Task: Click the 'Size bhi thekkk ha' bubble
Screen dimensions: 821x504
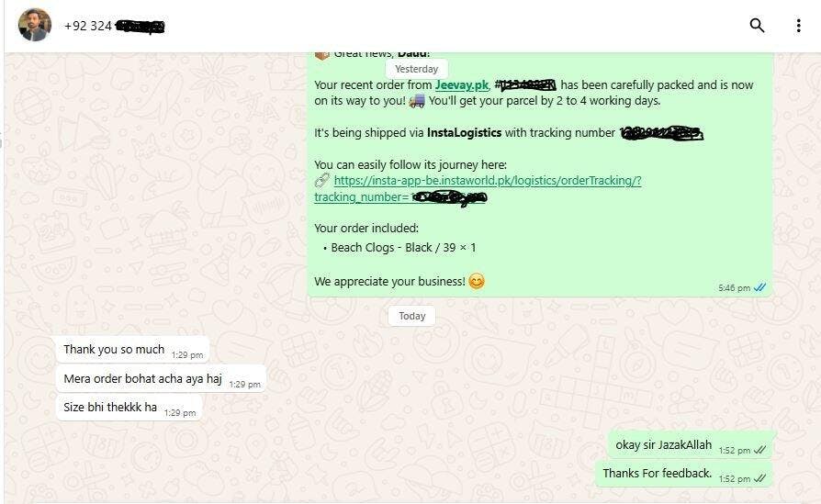Action: coord(129,408)
